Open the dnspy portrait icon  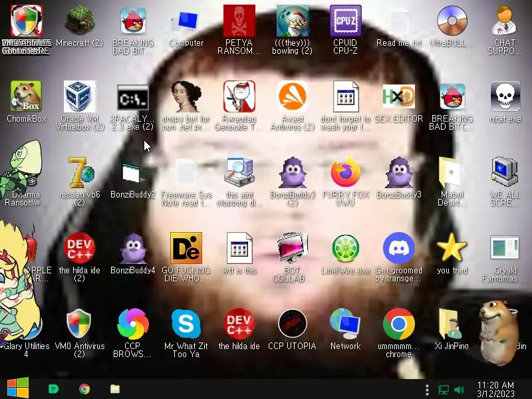(x=186, y=96)
